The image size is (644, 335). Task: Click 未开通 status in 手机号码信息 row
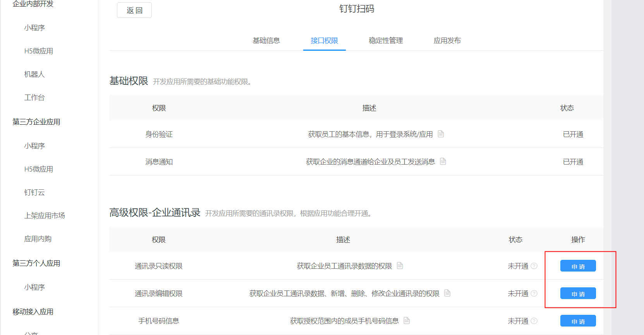[518, 321]
